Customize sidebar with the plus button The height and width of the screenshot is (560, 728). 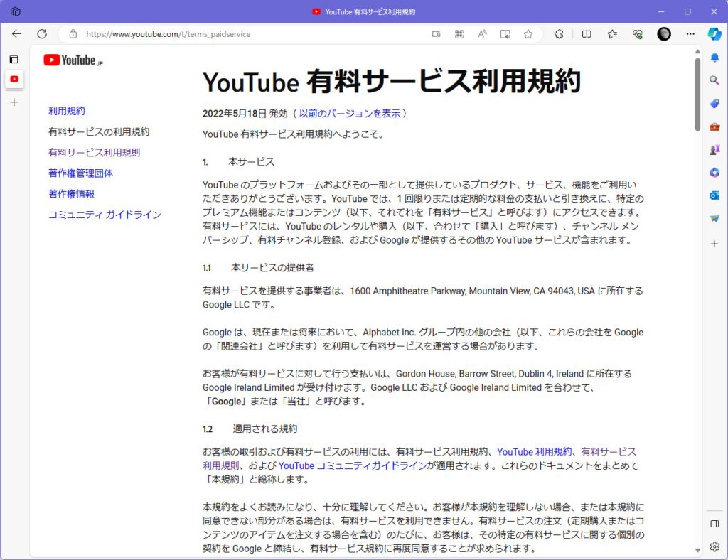tap(714, 244)
